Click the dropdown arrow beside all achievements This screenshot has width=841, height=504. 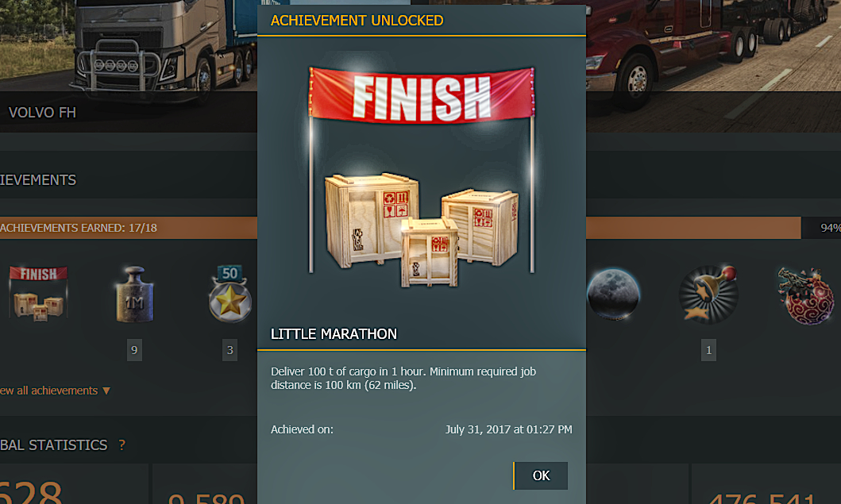106,391
